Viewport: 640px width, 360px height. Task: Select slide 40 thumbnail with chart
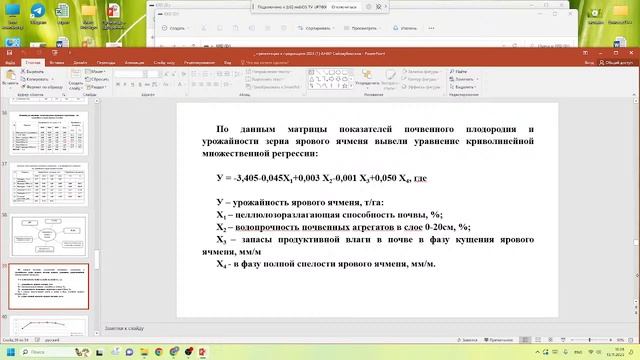click(49, 326)
